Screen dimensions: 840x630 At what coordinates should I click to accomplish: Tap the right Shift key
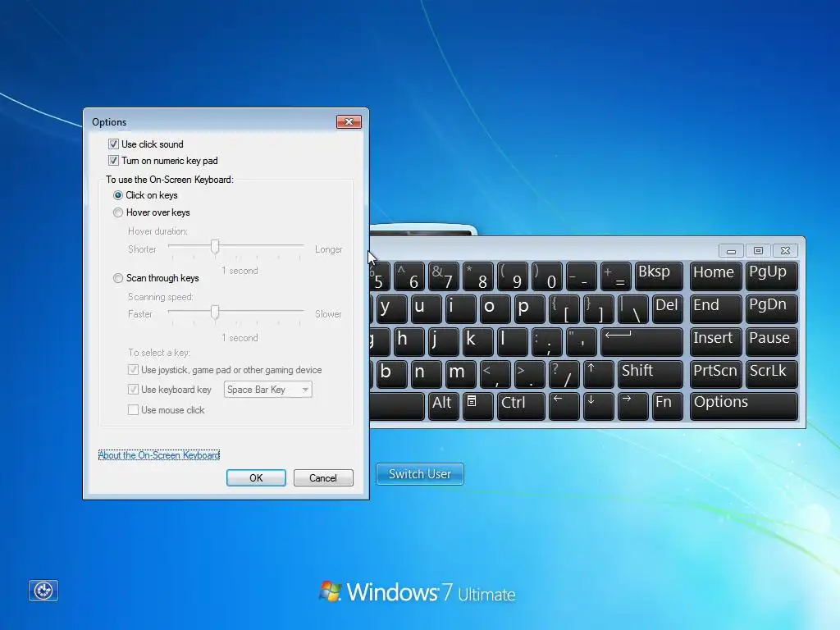[x=651, y=374]
